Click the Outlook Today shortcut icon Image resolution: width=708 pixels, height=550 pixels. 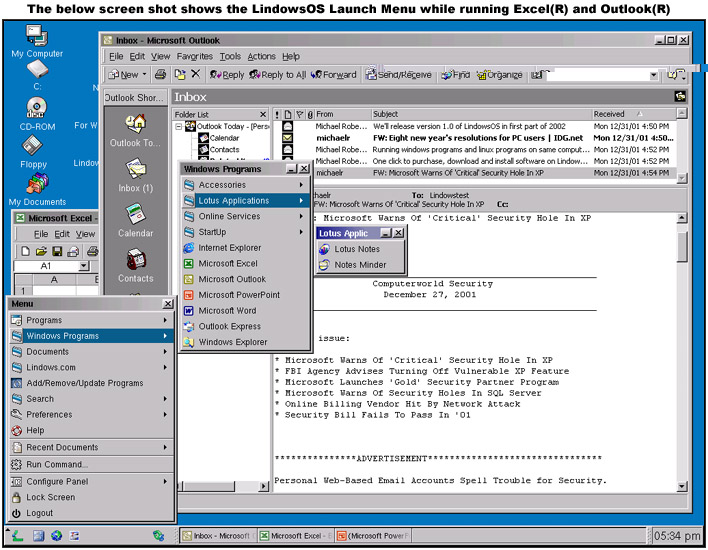pyautogui.click(x=134, y=124)
